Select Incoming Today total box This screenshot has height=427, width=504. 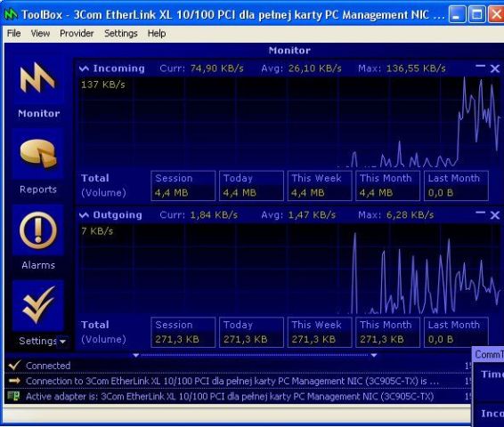pos(251,186)
